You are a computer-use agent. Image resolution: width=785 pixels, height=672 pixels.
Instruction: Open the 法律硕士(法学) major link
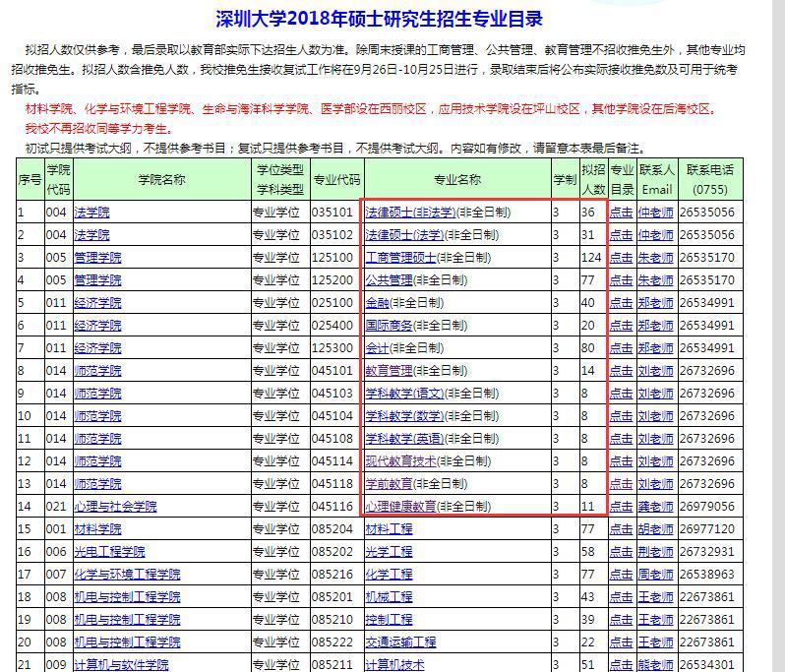tap(404, 235)
